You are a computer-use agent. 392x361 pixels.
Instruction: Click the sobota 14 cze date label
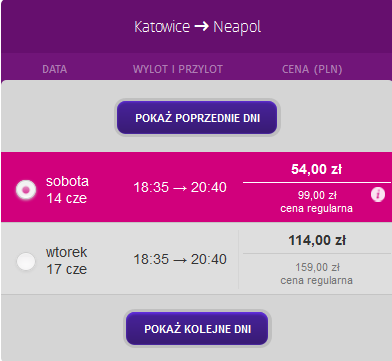pyautogui.click(x=67, y=190)
